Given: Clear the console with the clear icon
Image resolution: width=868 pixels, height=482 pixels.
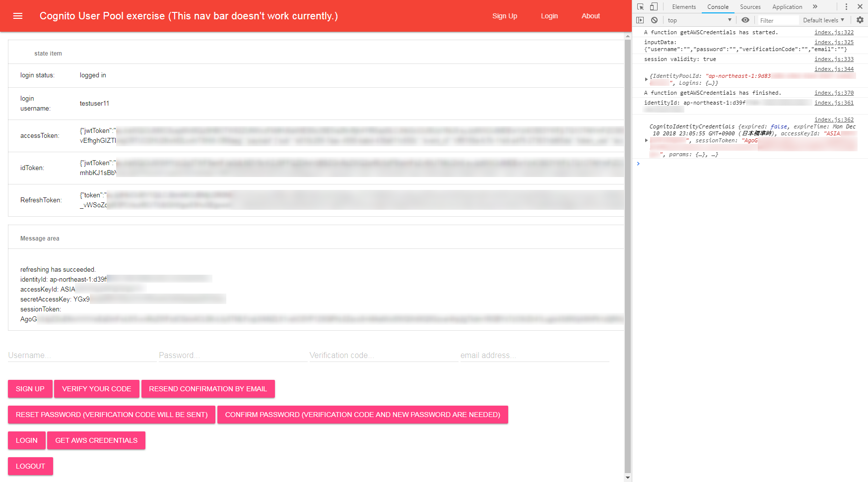Looking at the screenshot, I should 655,20.
